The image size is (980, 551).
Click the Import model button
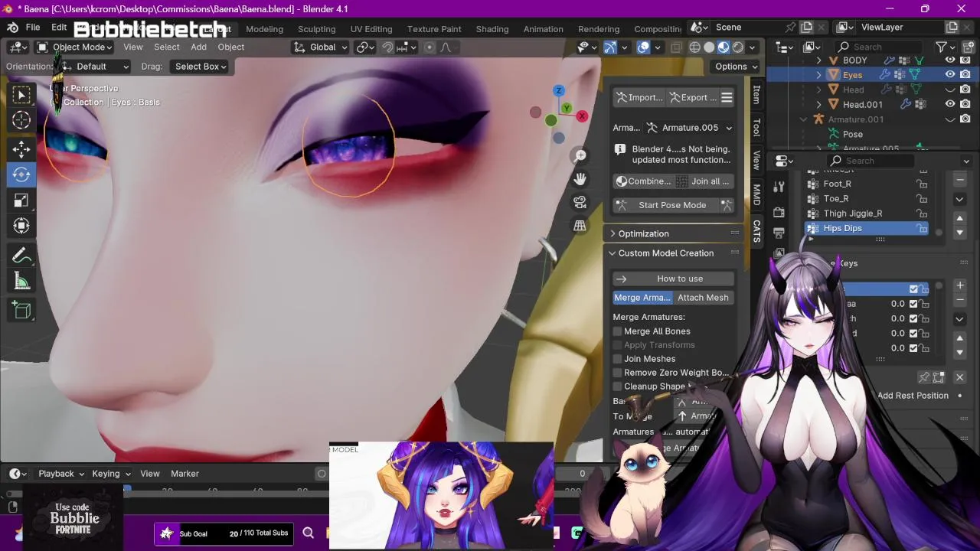coord(640,97)
